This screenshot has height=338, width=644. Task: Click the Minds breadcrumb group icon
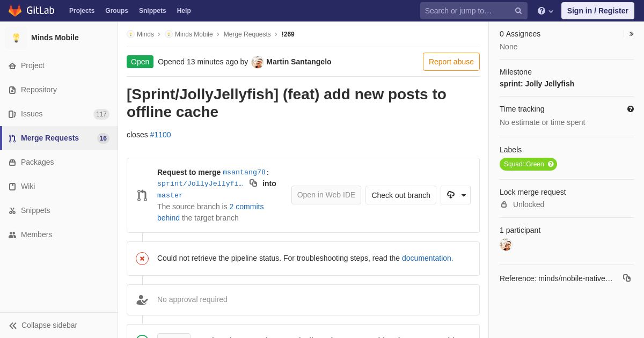click(130, 34)
